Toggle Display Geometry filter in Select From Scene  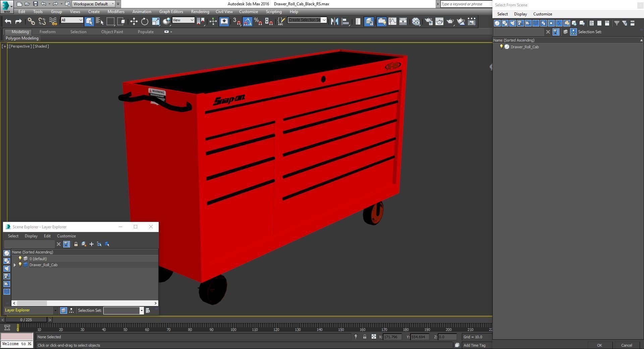[x=497, y=23]
